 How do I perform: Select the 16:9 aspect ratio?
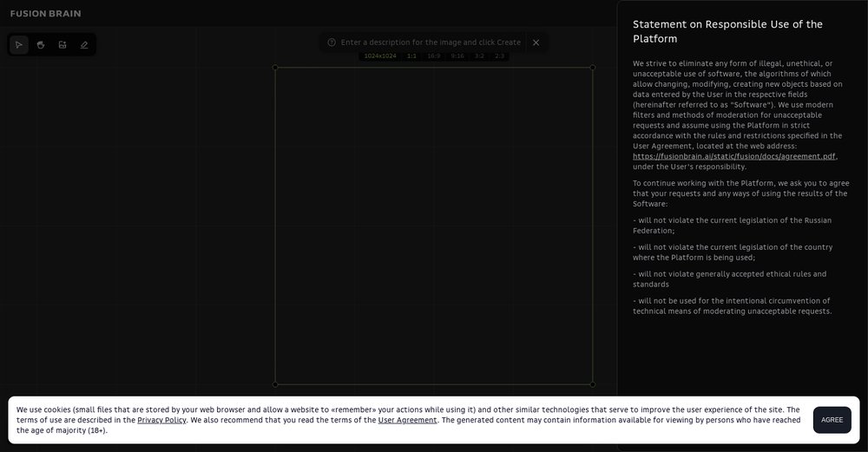[x=434, y=56]
